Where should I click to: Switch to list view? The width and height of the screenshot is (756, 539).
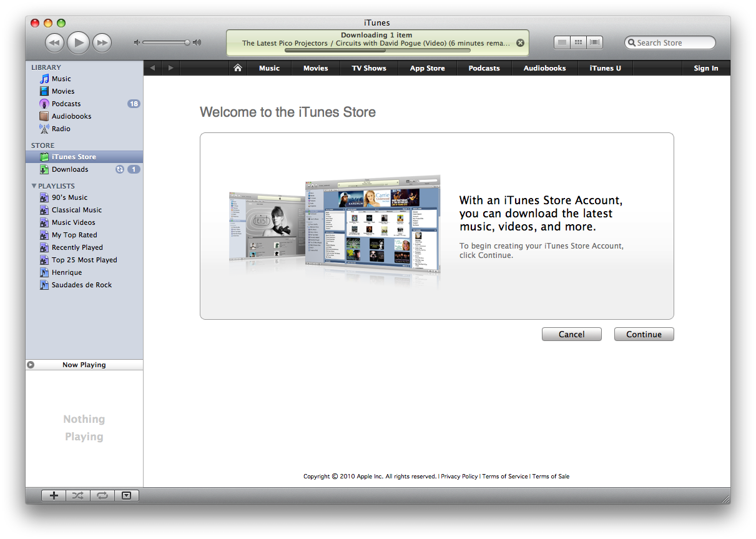click(562, 42)
